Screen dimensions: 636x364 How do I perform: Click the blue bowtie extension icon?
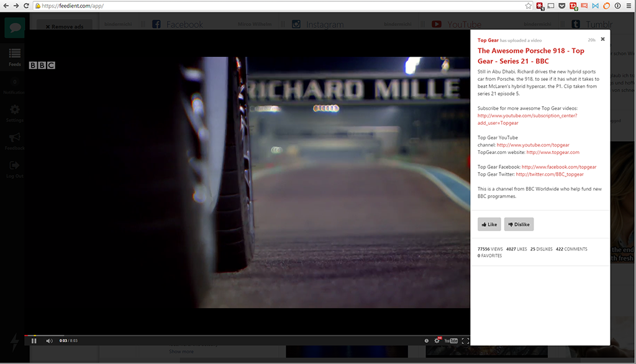595,6
